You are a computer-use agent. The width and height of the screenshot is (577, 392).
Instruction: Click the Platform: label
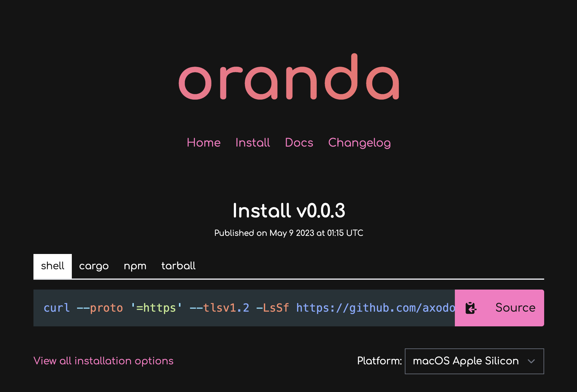pyautogui.click(x=379, y=361)
